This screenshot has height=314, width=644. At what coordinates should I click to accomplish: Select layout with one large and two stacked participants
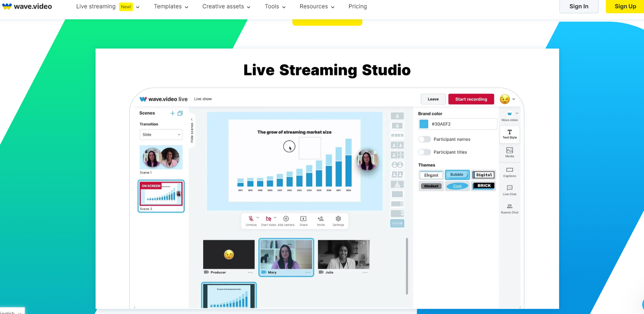coord(397,155)
